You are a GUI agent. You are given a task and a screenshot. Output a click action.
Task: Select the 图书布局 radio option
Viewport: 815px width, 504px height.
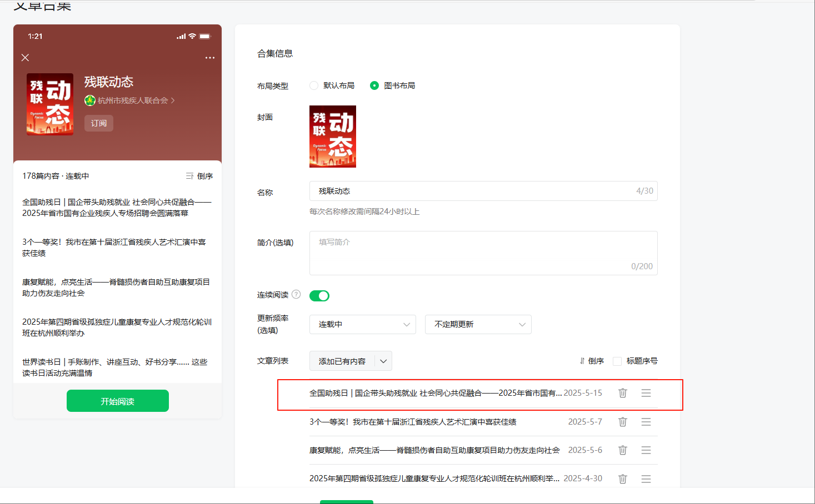pyautogui.click(x=374, y=85)
